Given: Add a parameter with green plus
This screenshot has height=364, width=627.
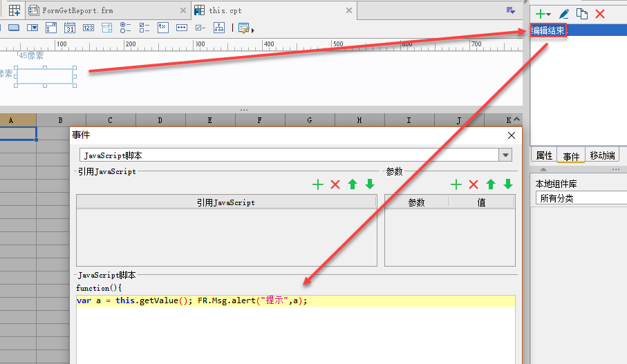Looking at the screenshot, I should tap(456, 184).
